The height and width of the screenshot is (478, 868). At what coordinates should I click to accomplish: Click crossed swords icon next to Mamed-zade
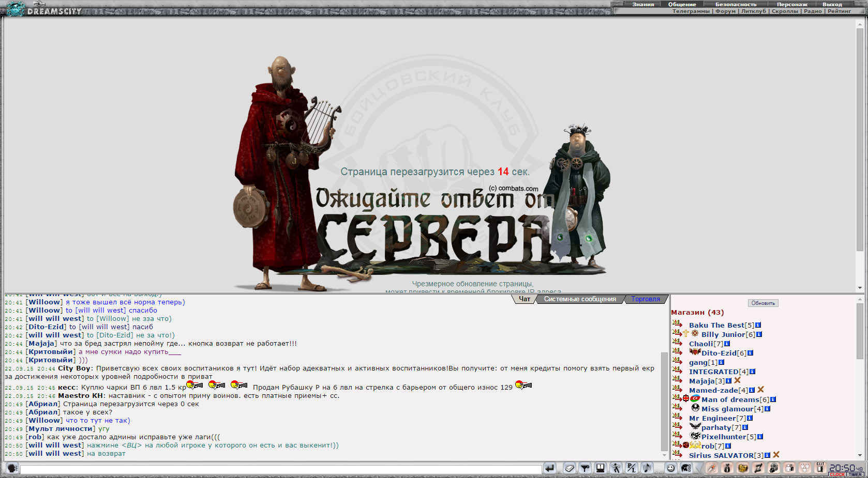coord(761,390)
